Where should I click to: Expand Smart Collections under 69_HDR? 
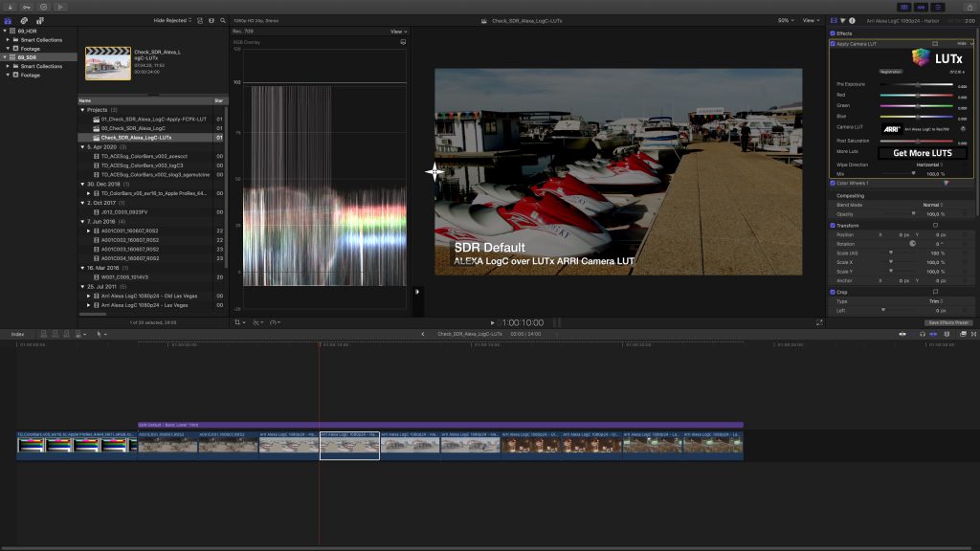click(8, 39)
